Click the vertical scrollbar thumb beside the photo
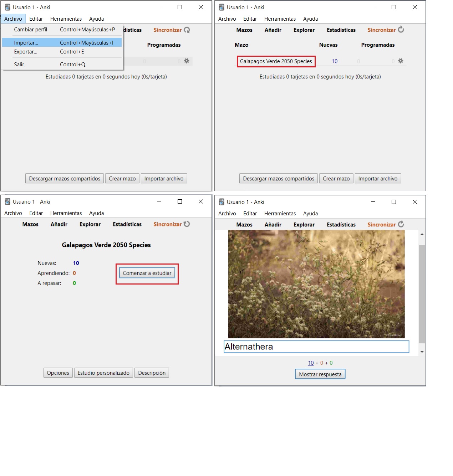 coord(422,292)
